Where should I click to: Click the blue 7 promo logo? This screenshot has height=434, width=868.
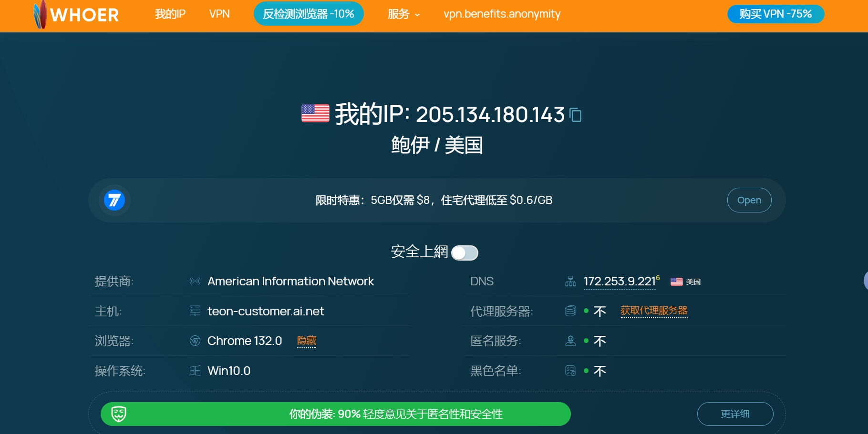click(x=114, y=200)
